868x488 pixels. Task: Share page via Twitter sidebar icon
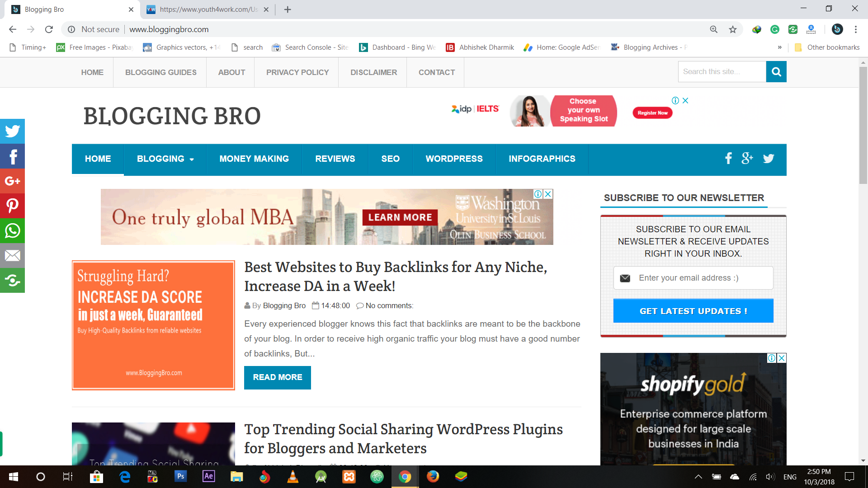tap(12, 131)
